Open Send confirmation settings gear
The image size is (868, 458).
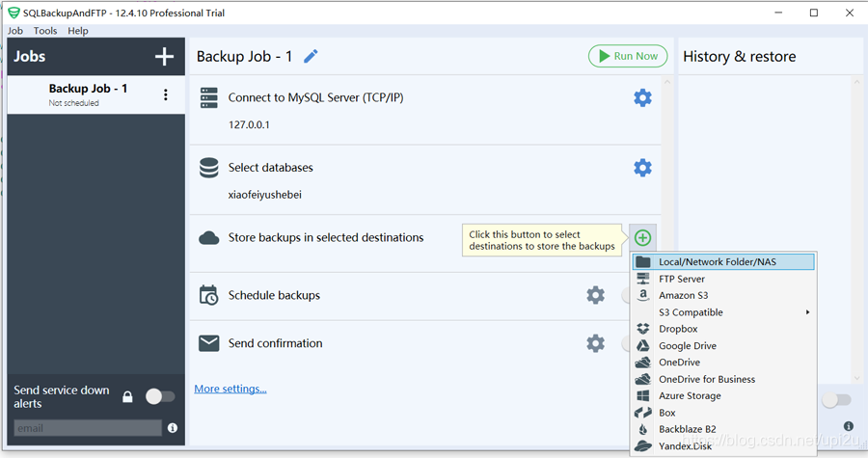click(x=596, y=343)
